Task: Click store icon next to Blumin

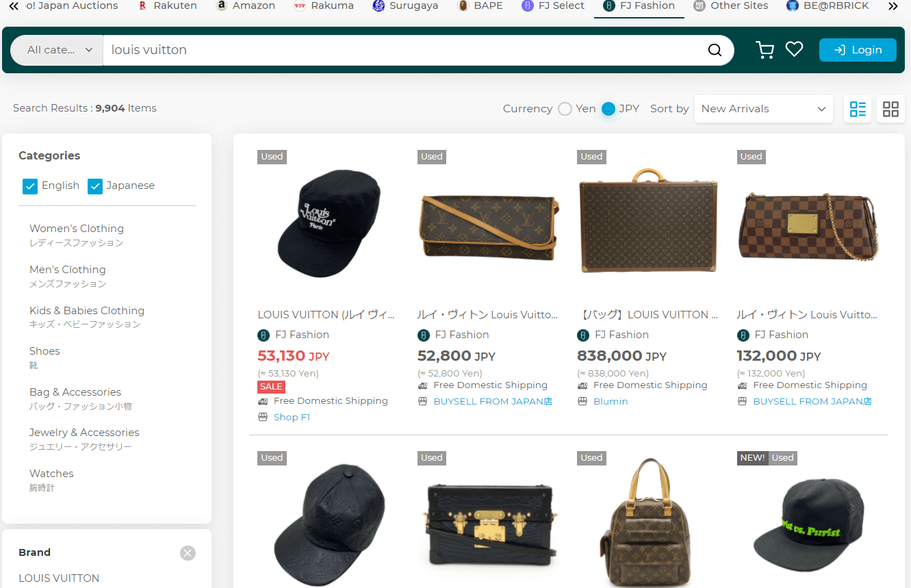Action: pos(582,401)
